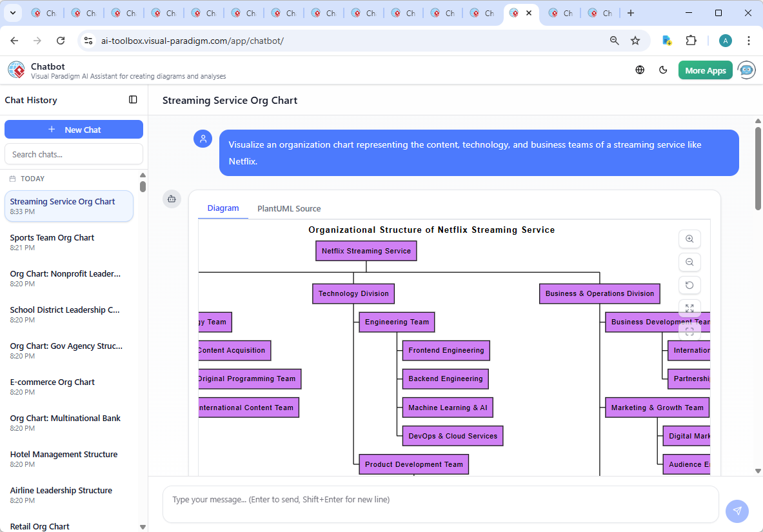This screenshot has height=532, width=763.
Task: Zoom in on the diagram
Action: pyautogui.click(x=689, y=239)
